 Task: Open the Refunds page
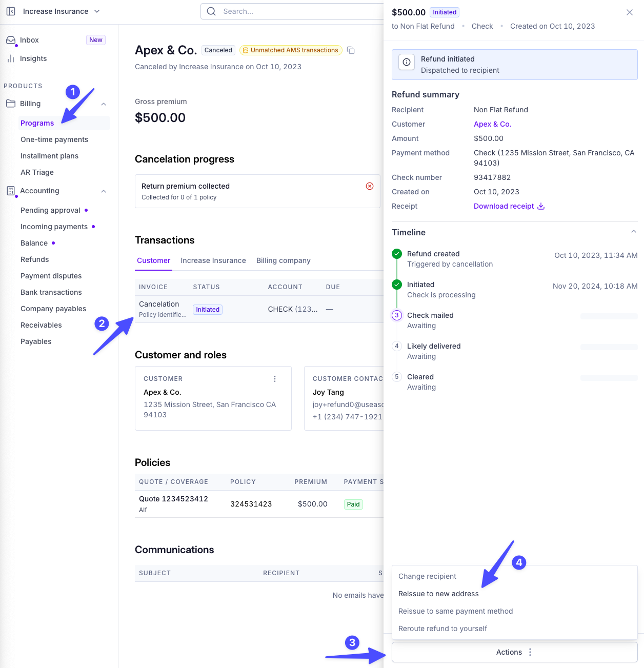[x=35, y=259]
